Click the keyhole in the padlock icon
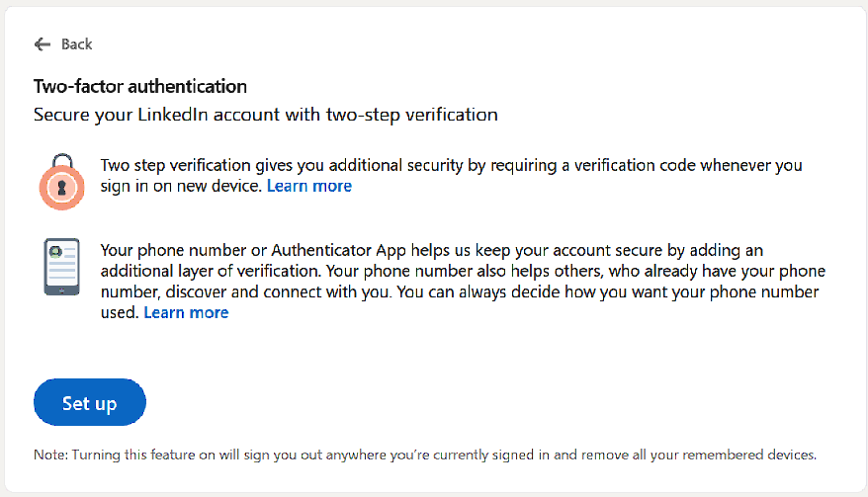Image resolution: width=868 pixels, height=497 pixels. click(x=62, y=187)
